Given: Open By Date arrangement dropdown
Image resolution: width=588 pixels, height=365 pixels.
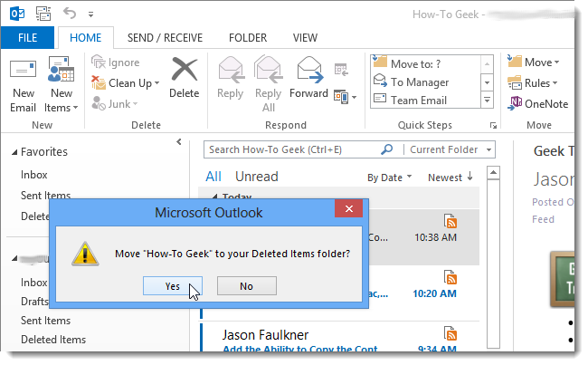Looking at the screenshot, I should point(389,178).
